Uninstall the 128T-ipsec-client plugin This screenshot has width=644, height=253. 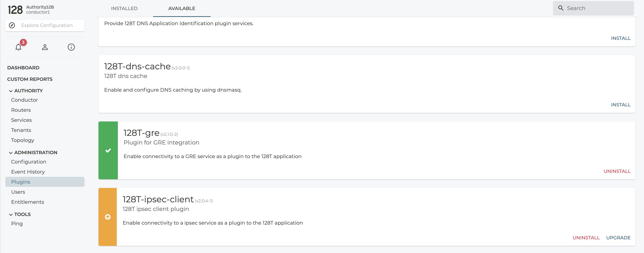click(x=586, y=238)
